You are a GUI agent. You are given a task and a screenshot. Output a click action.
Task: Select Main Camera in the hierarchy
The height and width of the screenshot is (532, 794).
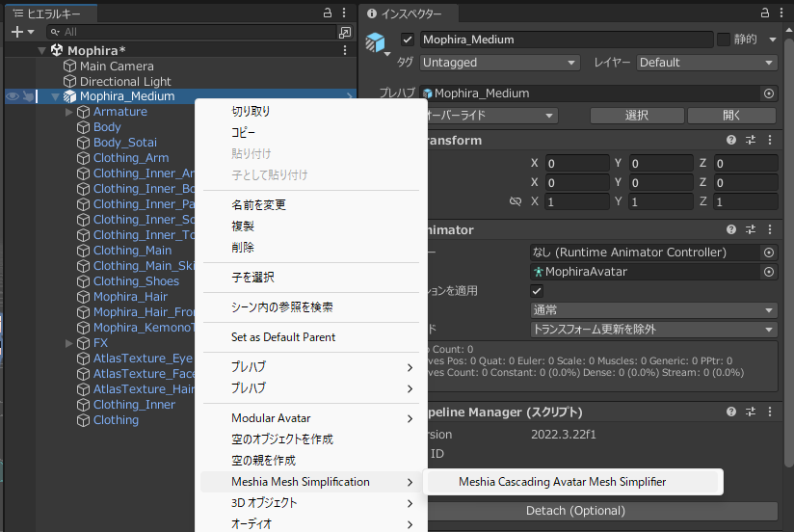click(117, 66)
